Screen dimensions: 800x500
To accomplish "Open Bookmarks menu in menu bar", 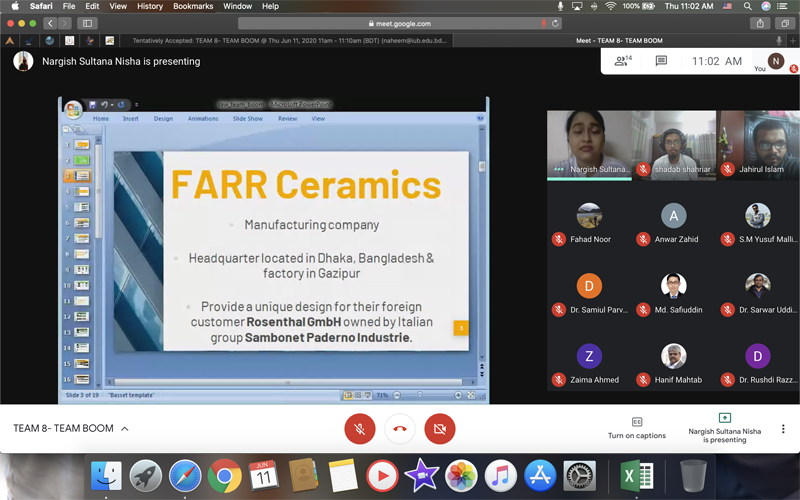I will point(193,6).
